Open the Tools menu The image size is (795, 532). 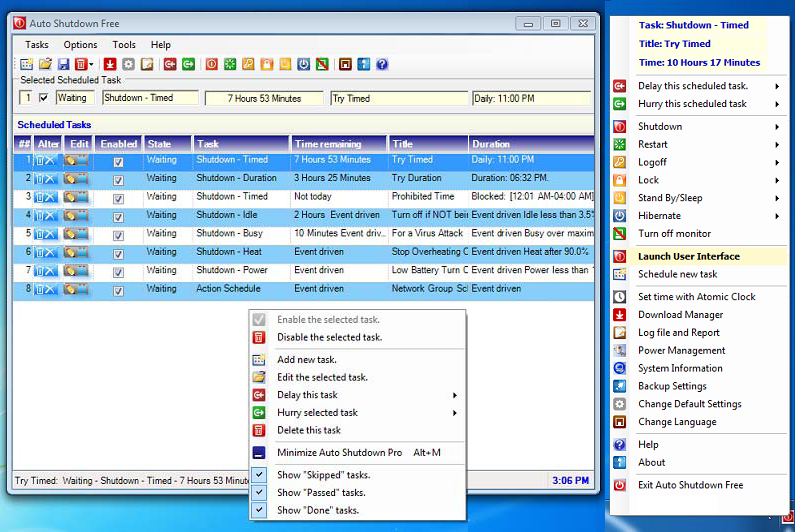[124, 45]
